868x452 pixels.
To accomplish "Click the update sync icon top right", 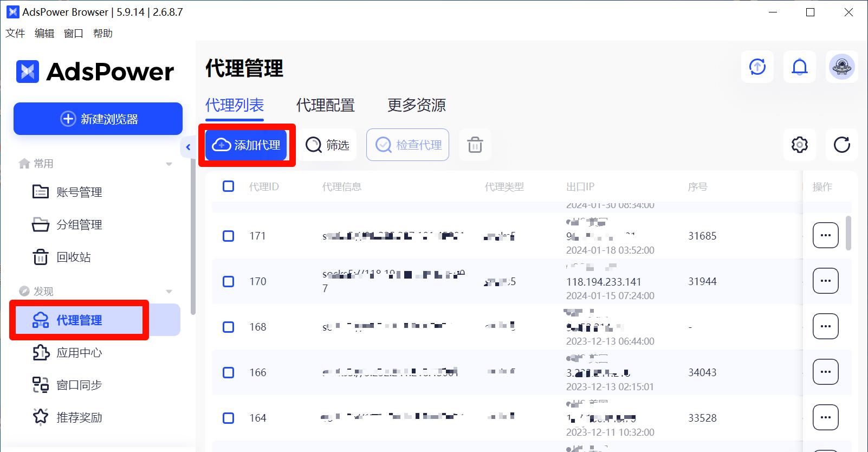I will pos(757,67).
